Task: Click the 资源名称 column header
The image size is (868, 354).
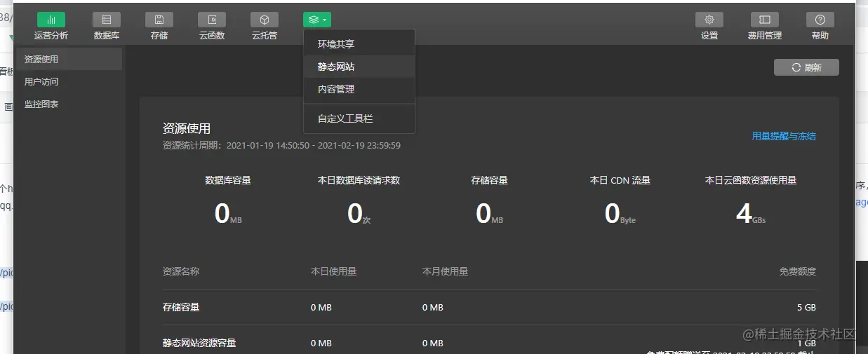Action: tap(181, 271)
